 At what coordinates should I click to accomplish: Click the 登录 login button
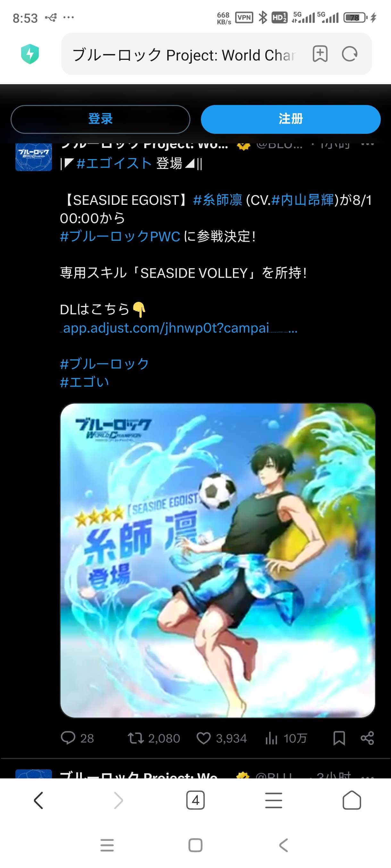tap(100, 119)
